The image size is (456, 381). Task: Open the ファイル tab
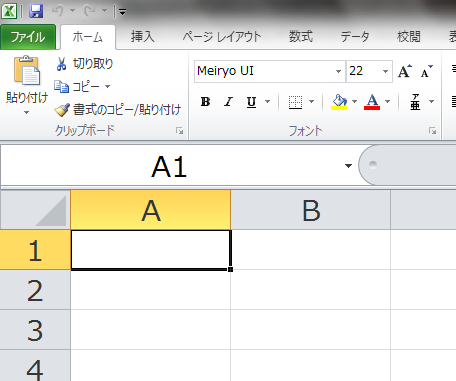pyautogui.click(x=28, y=37)
